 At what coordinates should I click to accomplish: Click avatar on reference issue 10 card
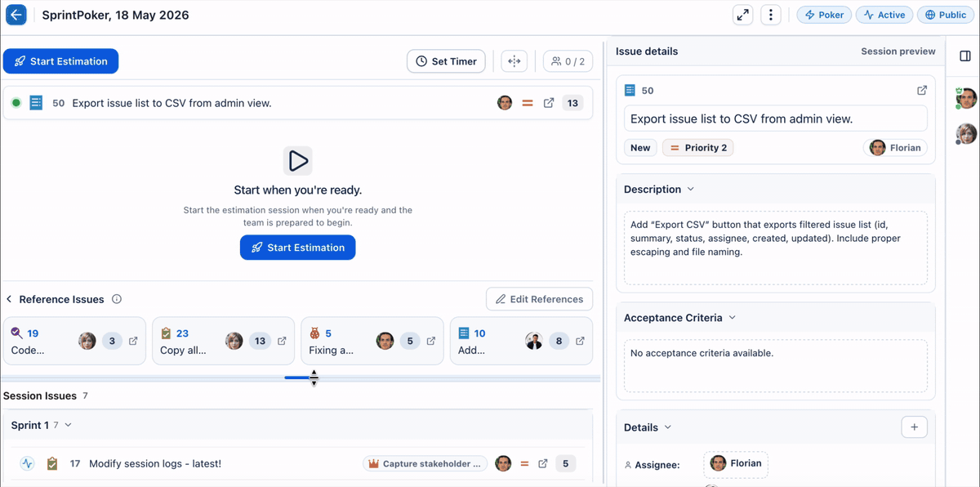coord(534,341)
